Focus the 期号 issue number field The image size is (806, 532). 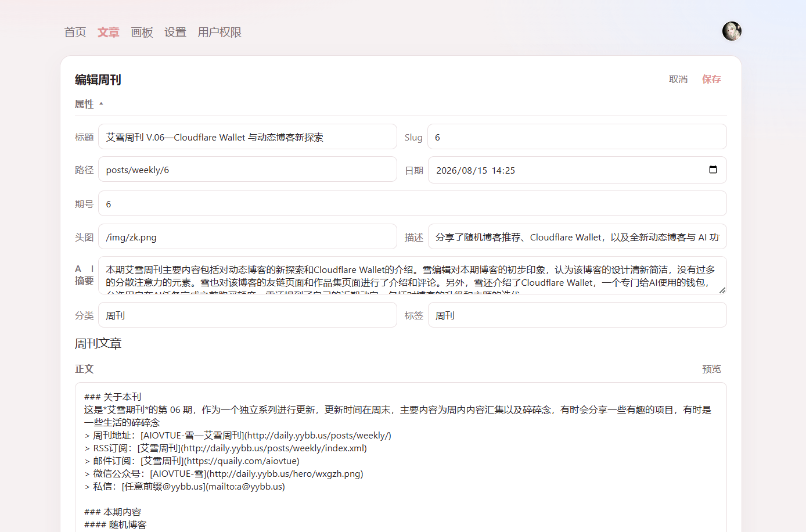click(x=412, y=204)
